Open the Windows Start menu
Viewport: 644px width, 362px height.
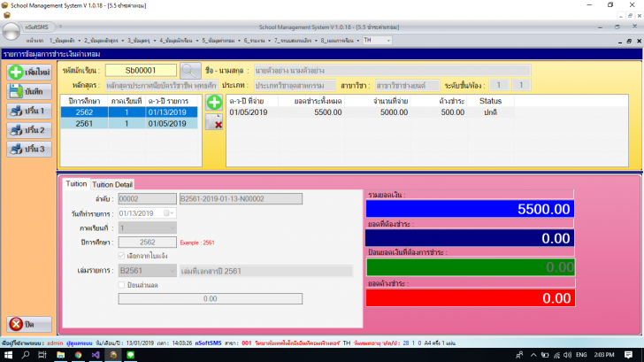click(x=8, y=355)
